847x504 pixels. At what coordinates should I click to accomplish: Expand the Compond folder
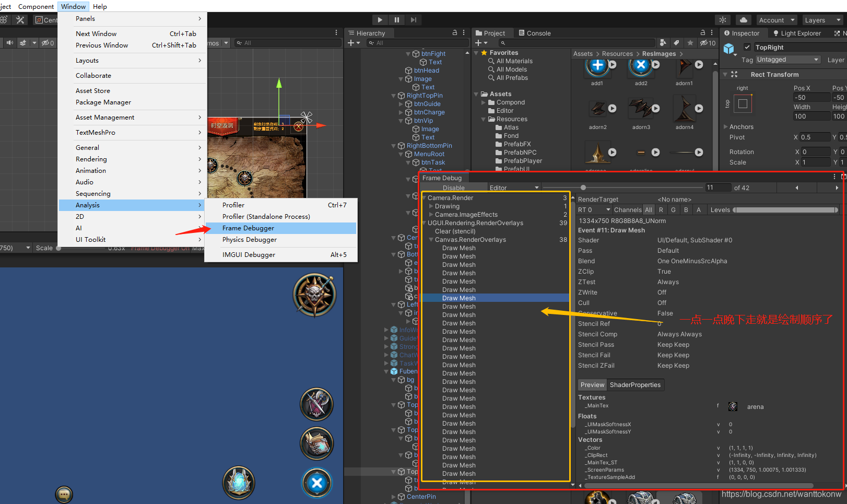tap(484, 102)
